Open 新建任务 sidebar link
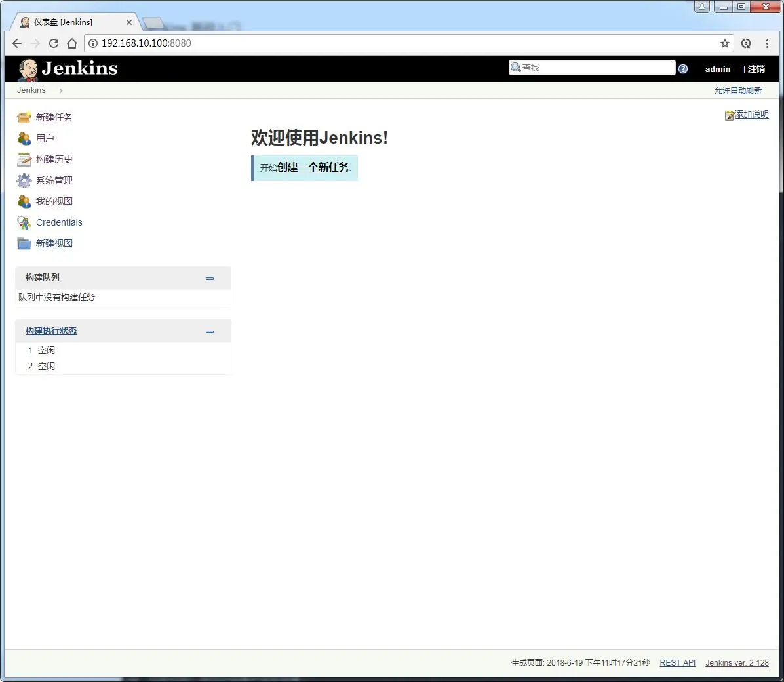This screenshot has height=682, width=784. pyautogui.click(x=54, y=117)
